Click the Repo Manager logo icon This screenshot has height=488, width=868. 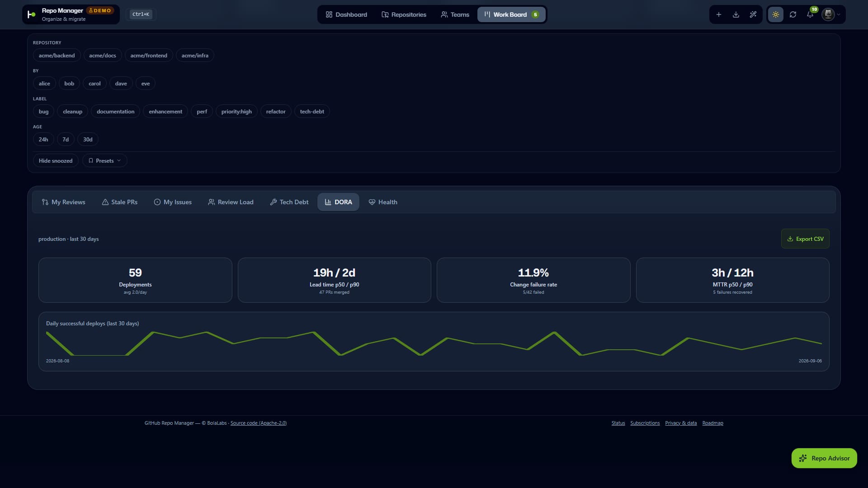(31, 14)
